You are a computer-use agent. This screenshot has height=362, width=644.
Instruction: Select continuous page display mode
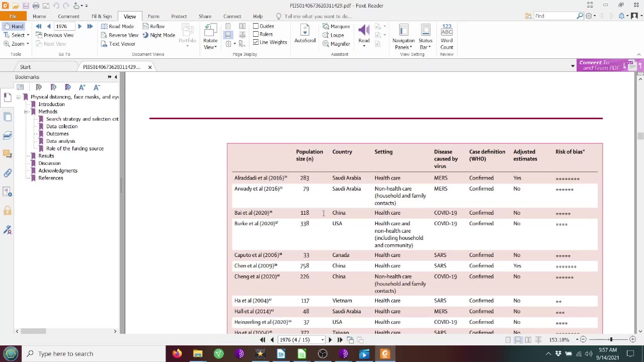pyautogui.click(x=228, y=35)
